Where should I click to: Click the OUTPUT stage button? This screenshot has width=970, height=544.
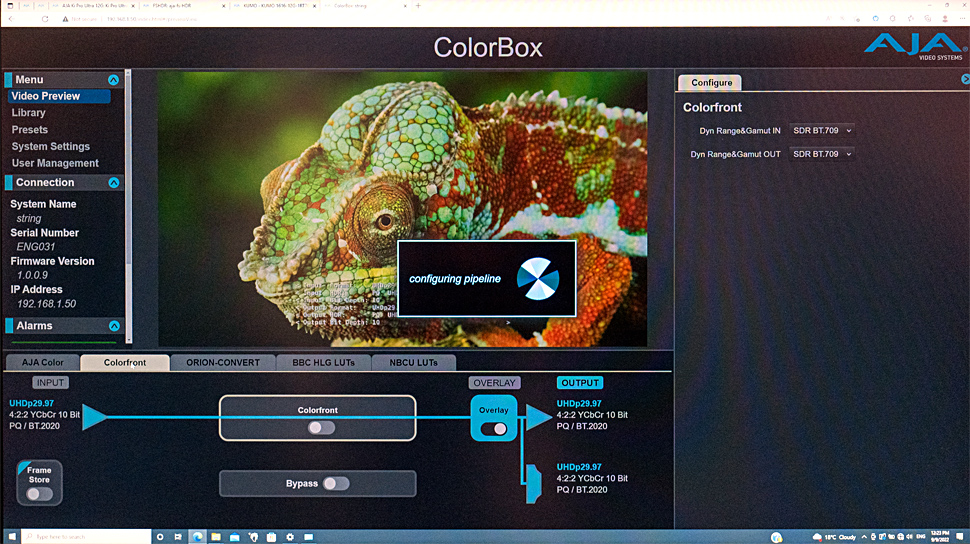point(580,383)
